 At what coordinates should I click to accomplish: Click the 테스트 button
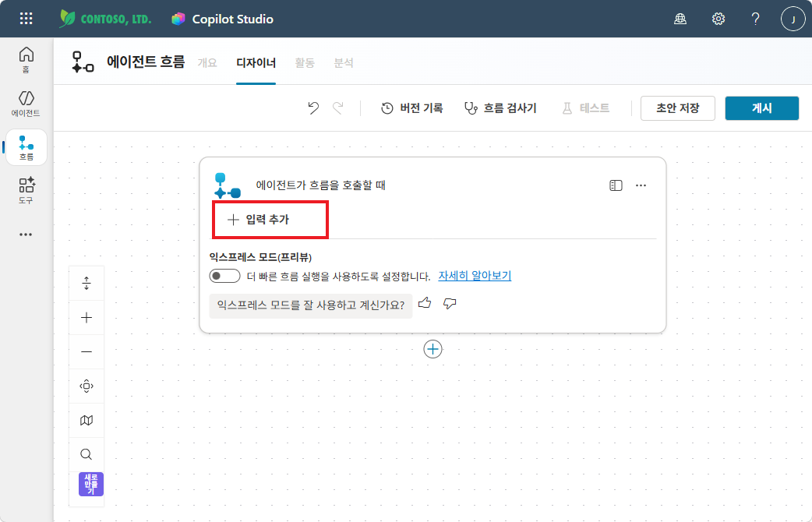[x=586, y=108]
